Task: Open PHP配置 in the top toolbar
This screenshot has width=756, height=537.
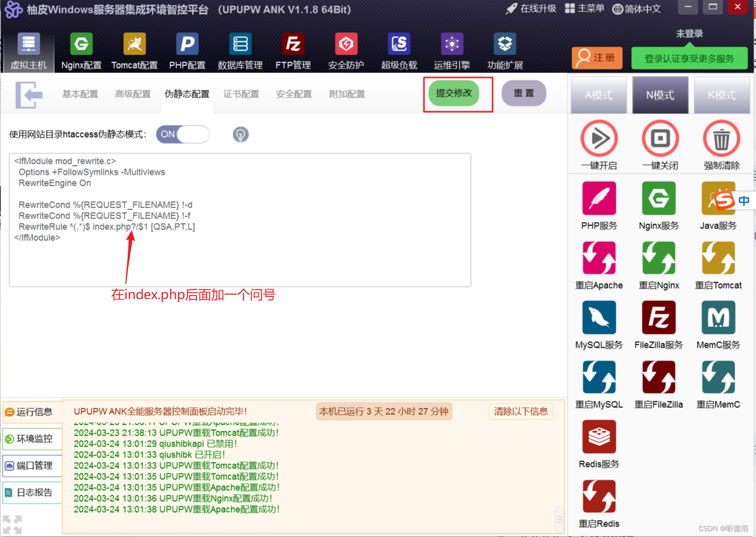Action: pyautogui.click(x=187, y=51)
